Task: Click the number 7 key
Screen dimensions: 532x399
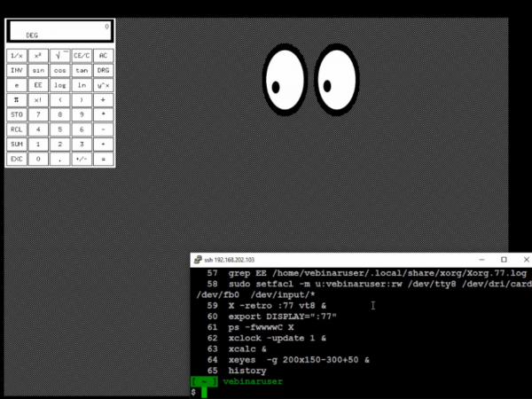Action: (38, 114)
